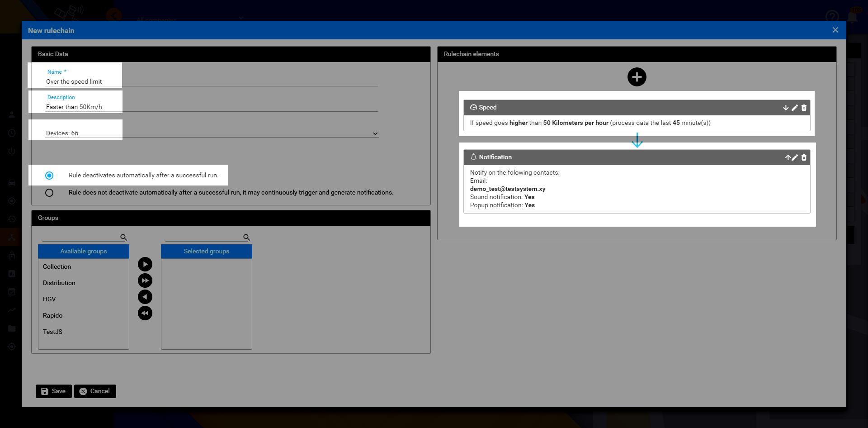Cancel the rulechain creation

(95, 391)
